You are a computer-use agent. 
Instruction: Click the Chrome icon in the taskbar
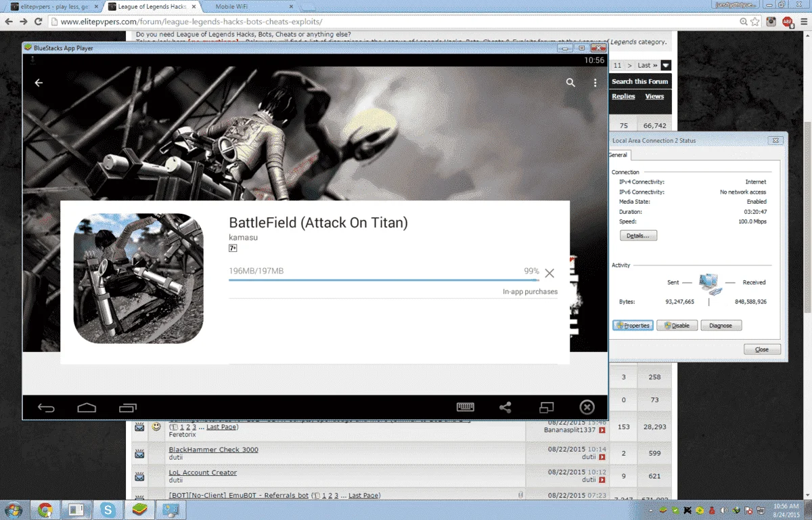45,510
